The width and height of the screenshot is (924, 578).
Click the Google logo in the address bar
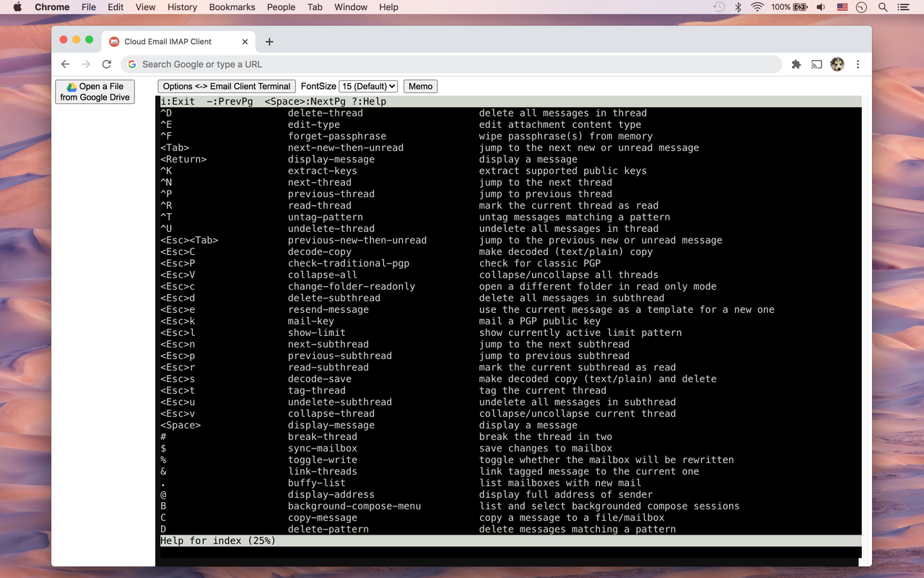click(132, 64)
